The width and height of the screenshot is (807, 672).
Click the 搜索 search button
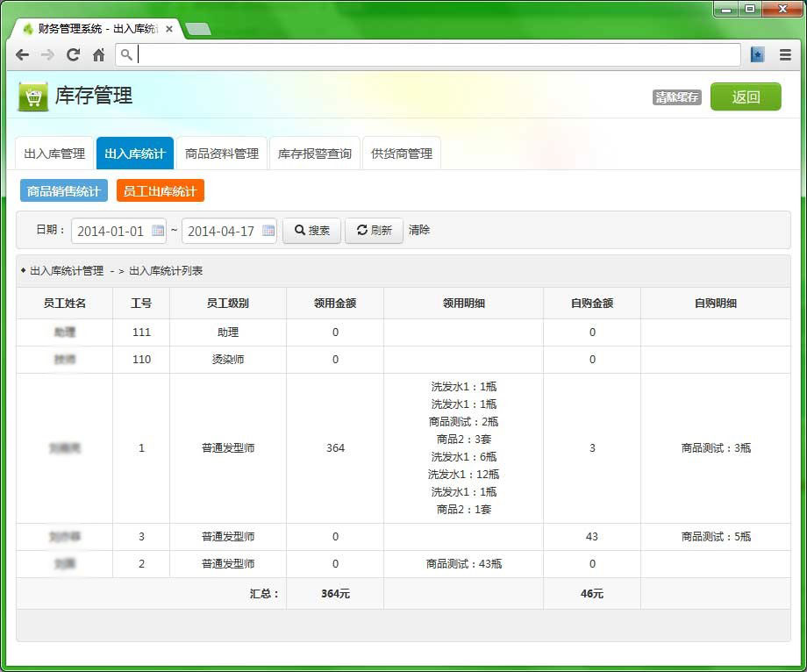tap(312, 231)
